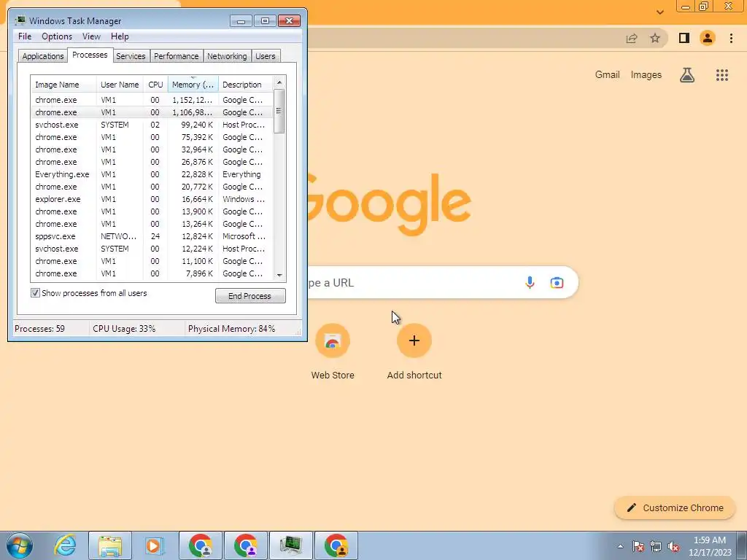The width and height of the screenshot is (747, 560).
Task: Switch to the Chrome taskbar icon right of Task Manager
Action: tap(336, 545)
